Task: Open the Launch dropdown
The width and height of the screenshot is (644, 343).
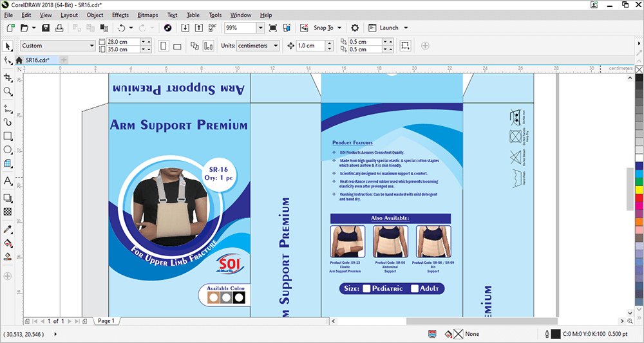Action: pyautogui.click(x=406, y=28)
